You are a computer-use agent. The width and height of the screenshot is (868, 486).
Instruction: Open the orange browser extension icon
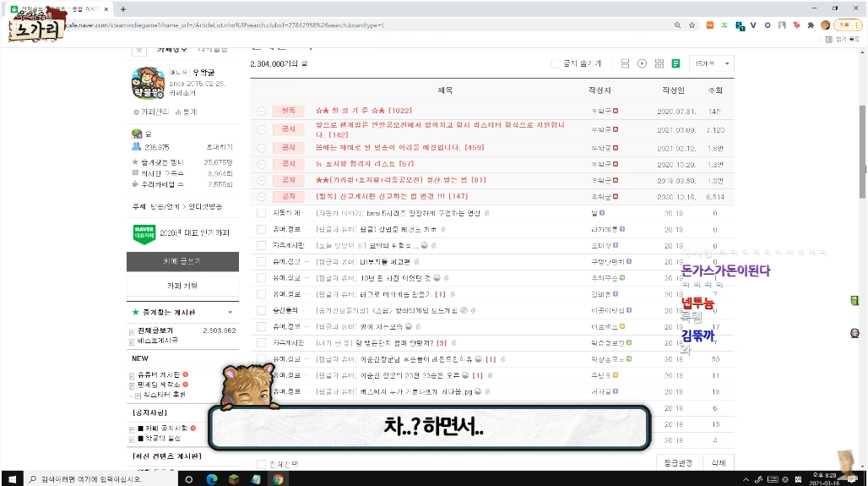click(709, 25)
